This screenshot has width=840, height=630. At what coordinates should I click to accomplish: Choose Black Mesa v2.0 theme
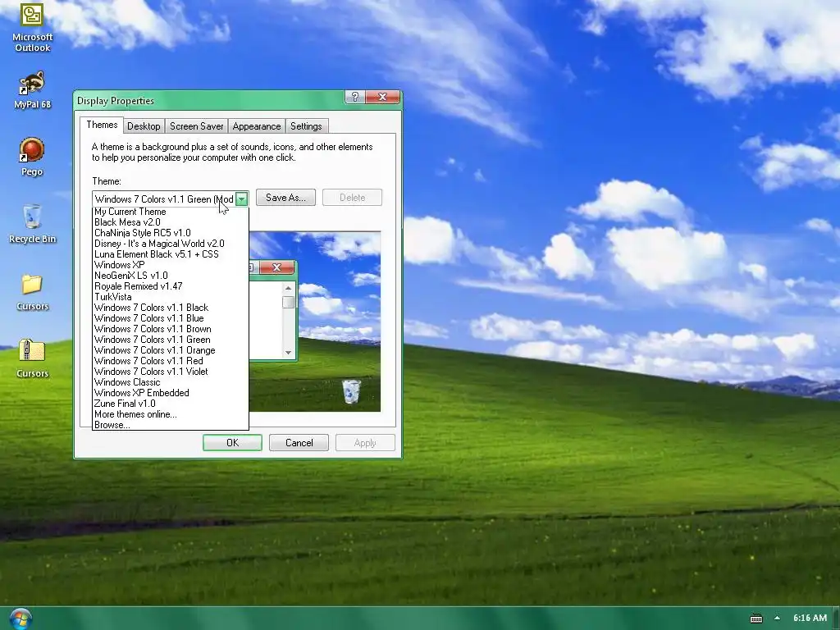click(x=171, y=222)
